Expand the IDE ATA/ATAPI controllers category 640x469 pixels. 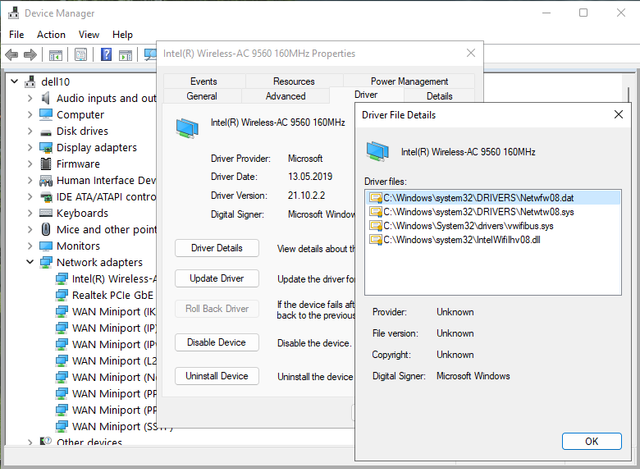[x=30, y=197]
